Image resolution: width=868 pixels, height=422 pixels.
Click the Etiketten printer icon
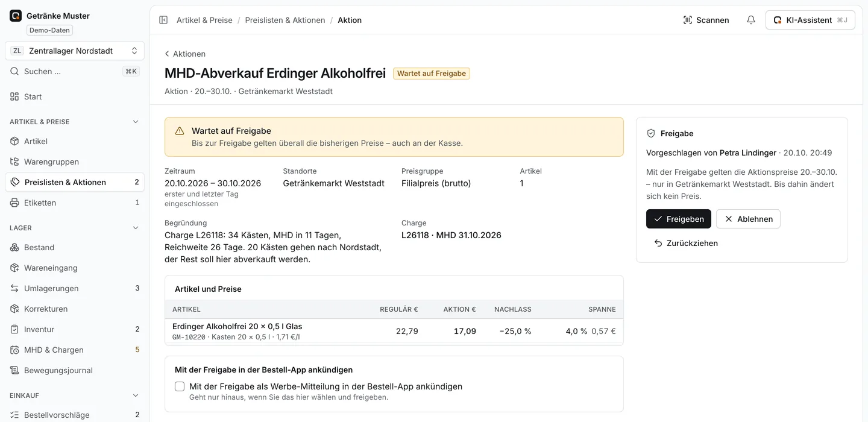click(14, 203)
